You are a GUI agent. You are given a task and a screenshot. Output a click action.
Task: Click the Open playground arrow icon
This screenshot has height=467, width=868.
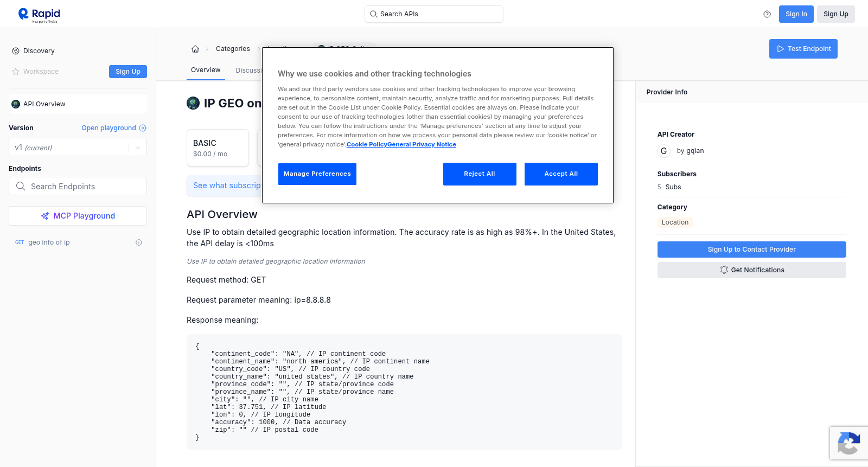(x=143, y=128)
